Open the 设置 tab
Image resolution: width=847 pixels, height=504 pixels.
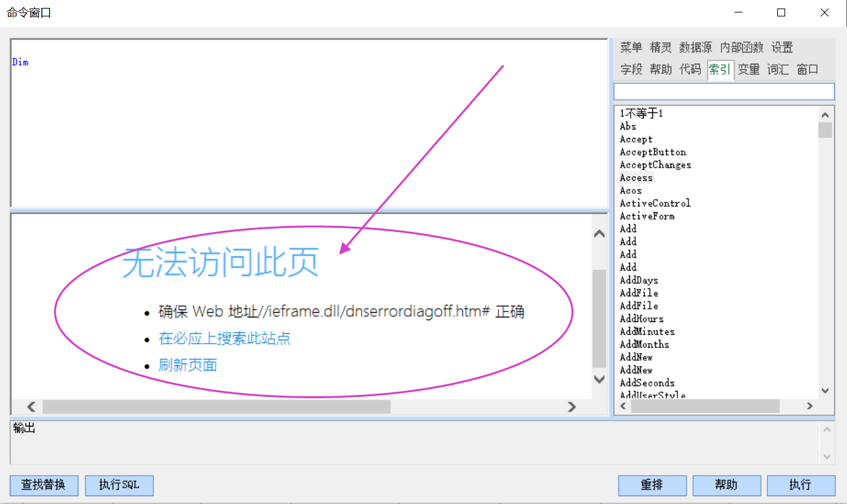coord(782,47)
